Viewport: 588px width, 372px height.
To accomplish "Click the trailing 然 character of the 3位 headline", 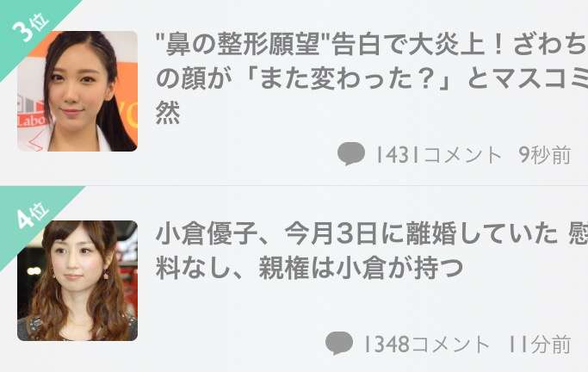I will 168,113.
